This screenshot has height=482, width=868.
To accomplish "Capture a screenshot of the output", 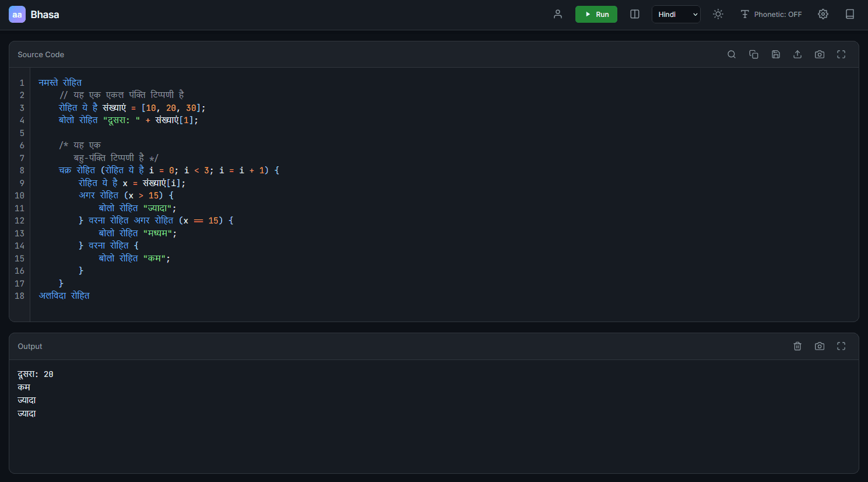I will [819, 346].
